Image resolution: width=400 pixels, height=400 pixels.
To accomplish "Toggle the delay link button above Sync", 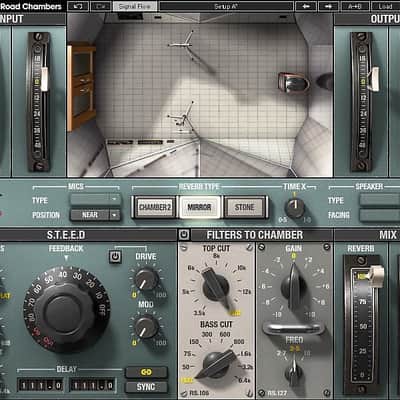I will pos(146,372).
